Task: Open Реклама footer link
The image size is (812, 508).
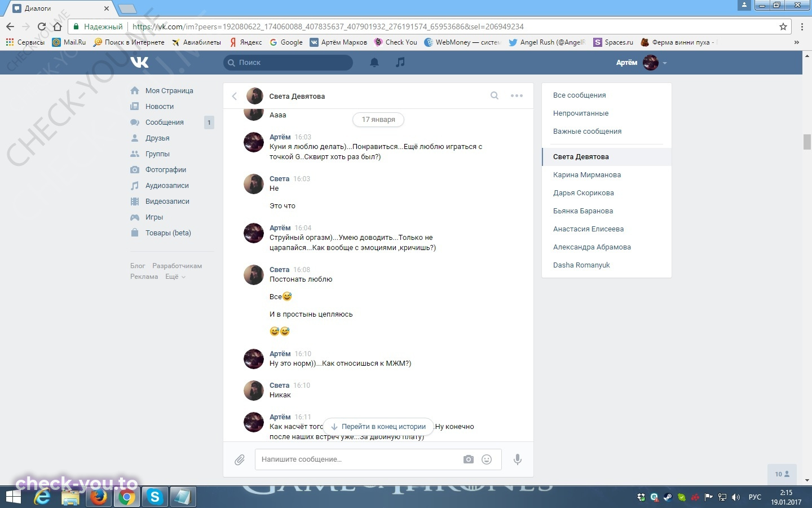Action: click(x=144, y=277)
